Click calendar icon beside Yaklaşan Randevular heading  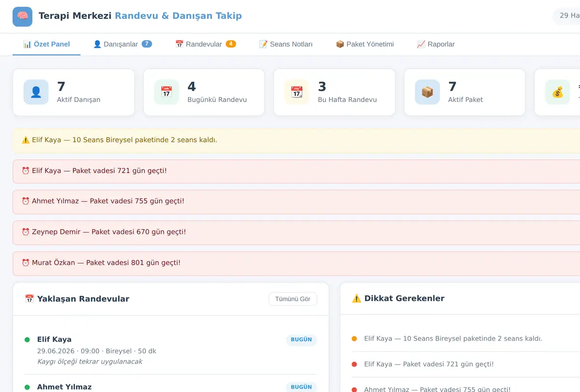(29, 299)
